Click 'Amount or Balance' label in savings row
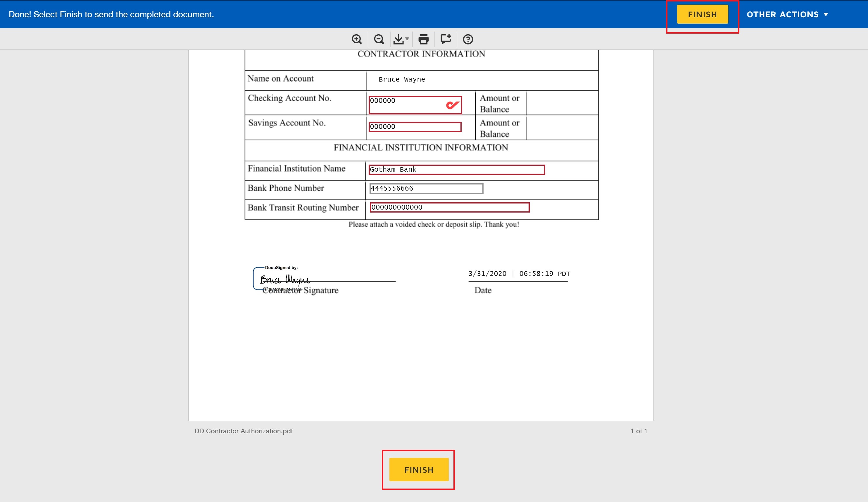 pyautogui.click(x=499, y=128)
